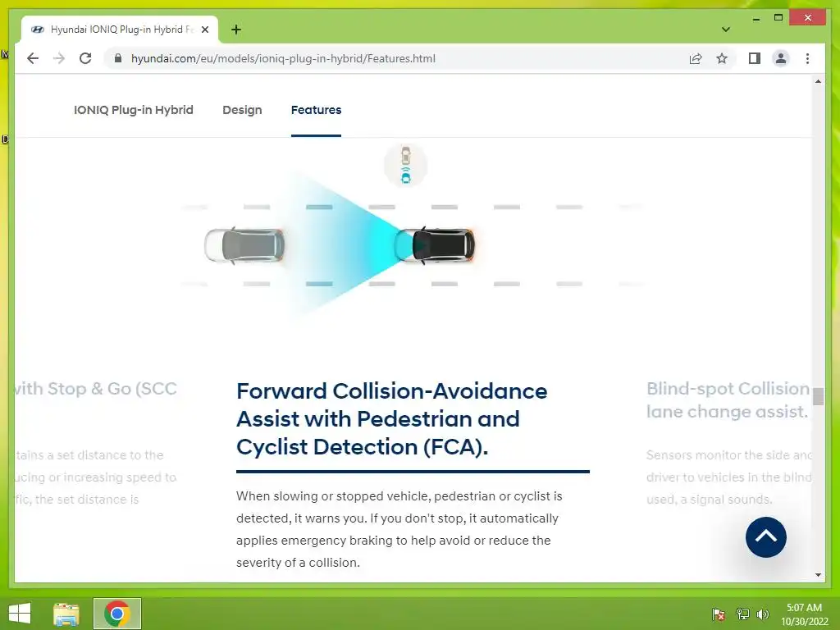Click the taskbar clock showing 5:07 AM
840x630 pixels.
[x=804, y=614]
